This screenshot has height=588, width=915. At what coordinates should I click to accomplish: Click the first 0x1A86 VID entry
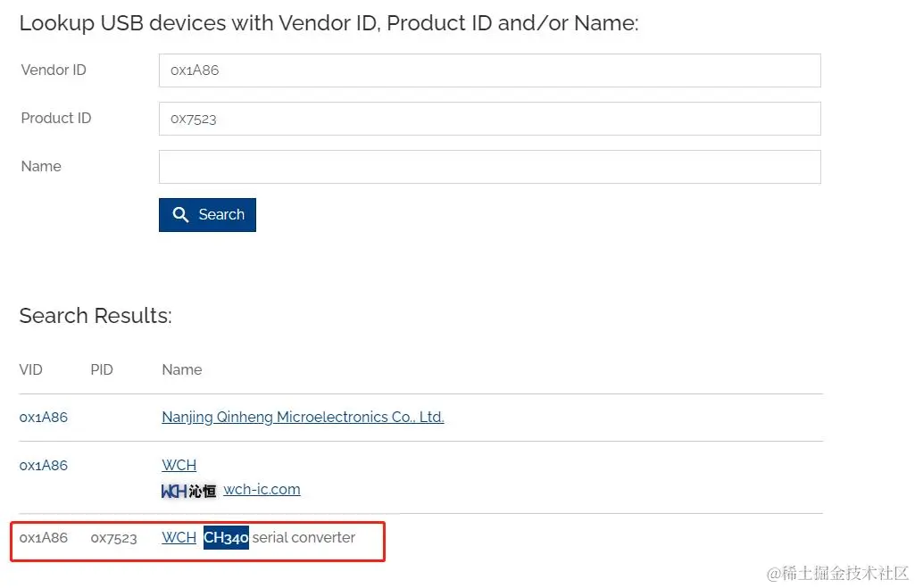pos(44,417)
